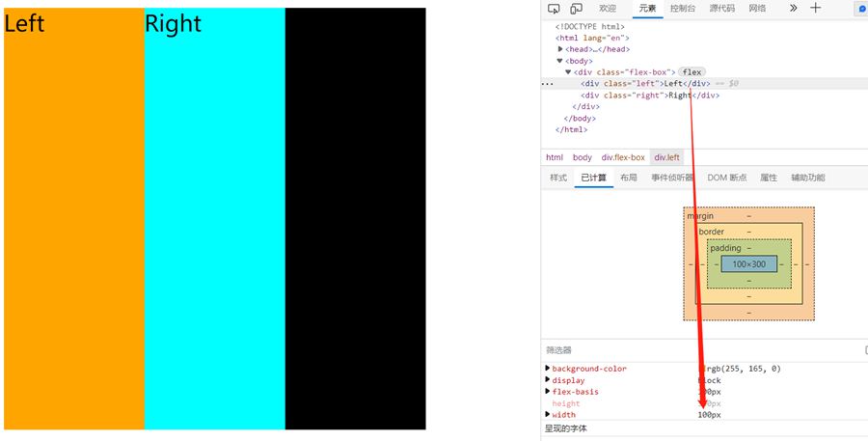Toggle the checkbox right of the filter box

(865, 350)
